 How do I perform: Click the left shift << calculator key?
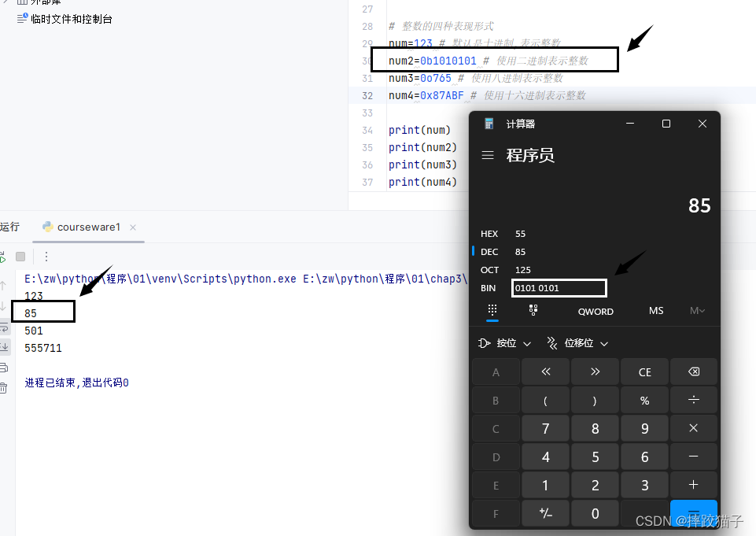tap(546, 372)
